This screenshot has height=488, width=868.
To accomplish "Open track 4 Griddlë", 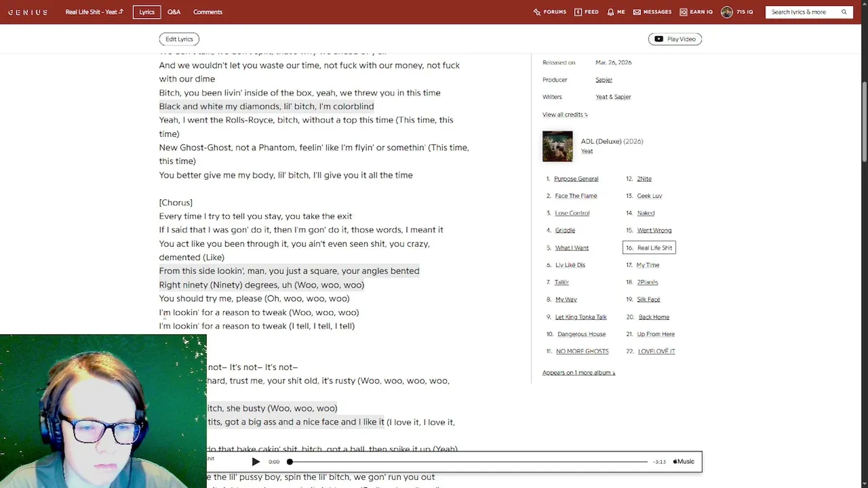I will [x=565, y=230].
